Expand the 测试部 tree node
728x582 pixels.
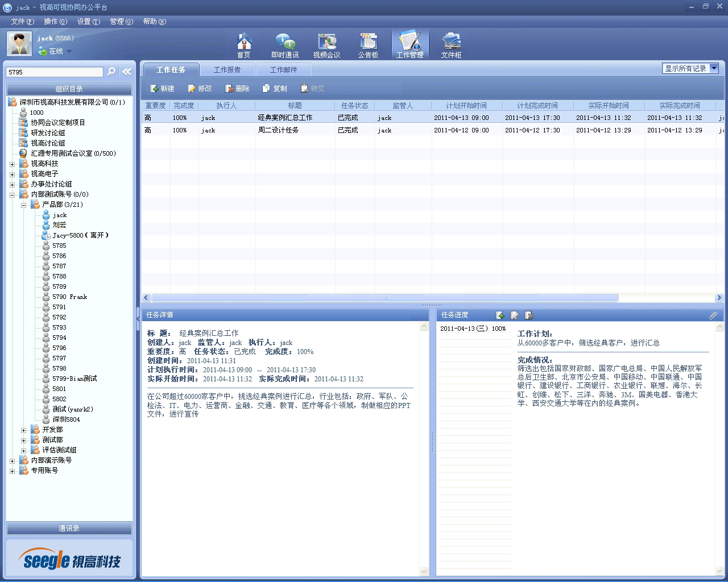pos(24,440)
